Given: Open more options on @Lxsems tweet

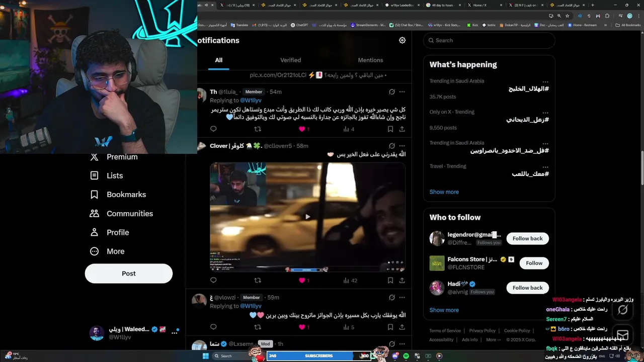Looking at the screenshot, I should (402, 344).
